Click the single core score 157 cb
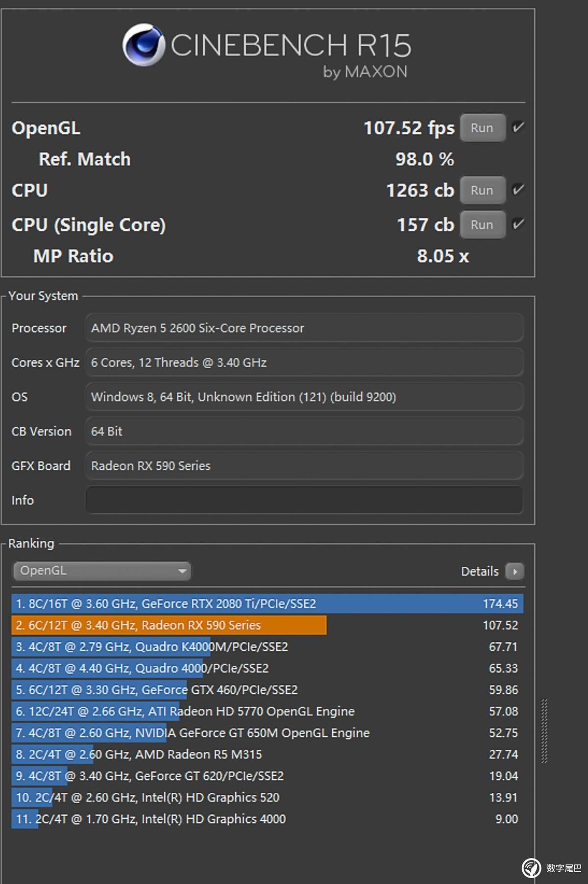Image resolution: width=588 pixels, height=884 pixels. click(x=425, y=225)
